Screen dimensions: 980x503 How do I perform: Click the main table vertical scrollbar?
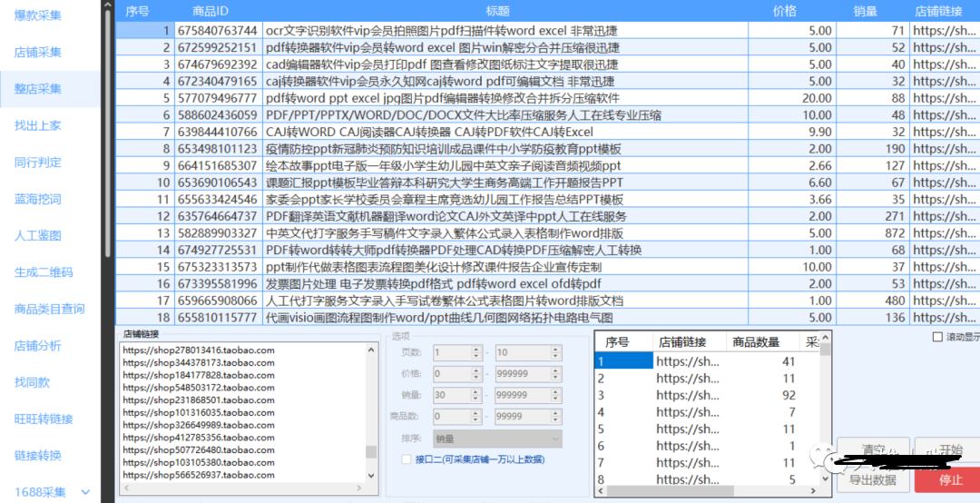(107, 132)
